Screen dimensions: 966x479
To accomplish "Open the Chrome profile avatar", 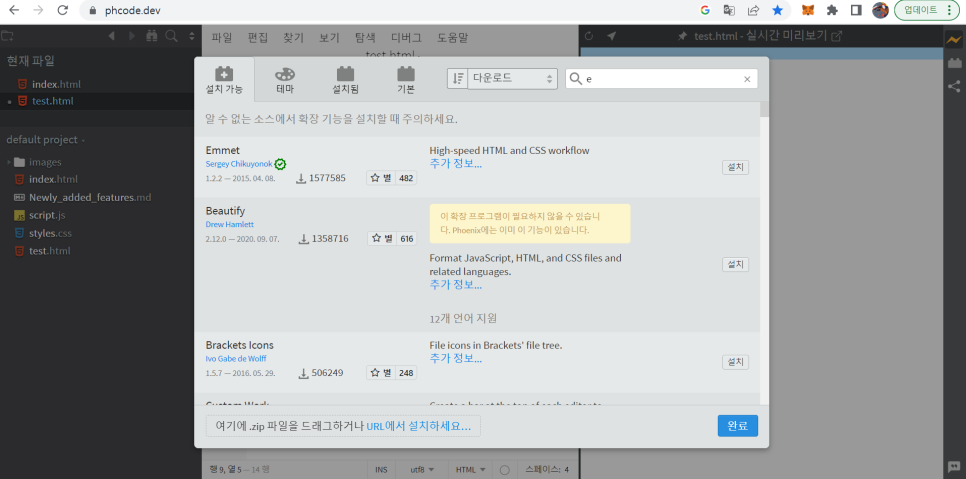I will pos(880,10).
